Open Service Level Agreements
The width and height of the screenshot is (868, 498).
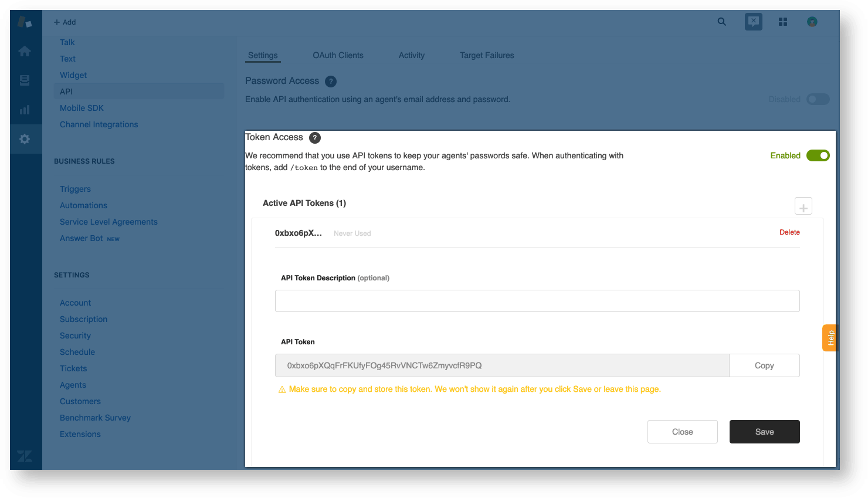pyautogui.click(x=108, y=222)
